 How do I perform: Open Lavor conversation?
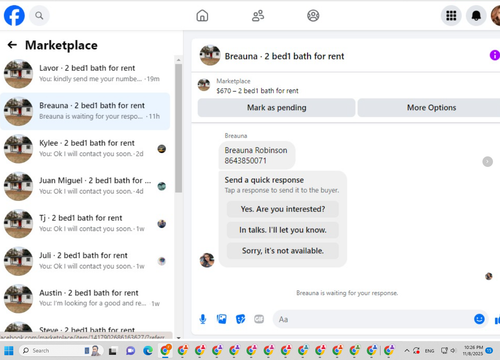click(x=85, y=74)
